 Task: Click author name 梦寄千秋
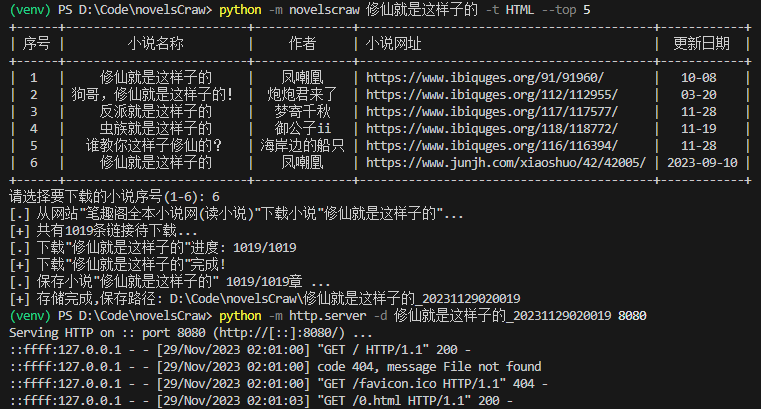point(302,112)
